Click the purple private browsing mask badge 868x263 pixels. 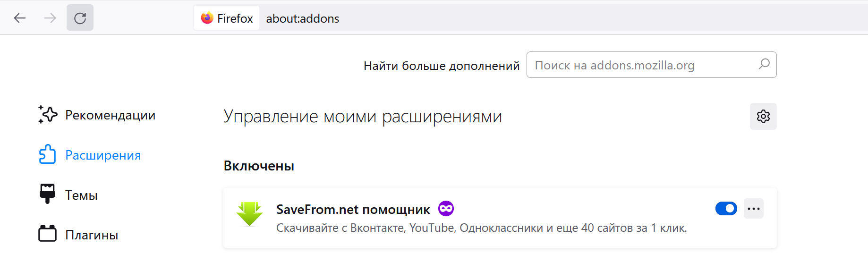pyautogui.click(x=446, y=208)
